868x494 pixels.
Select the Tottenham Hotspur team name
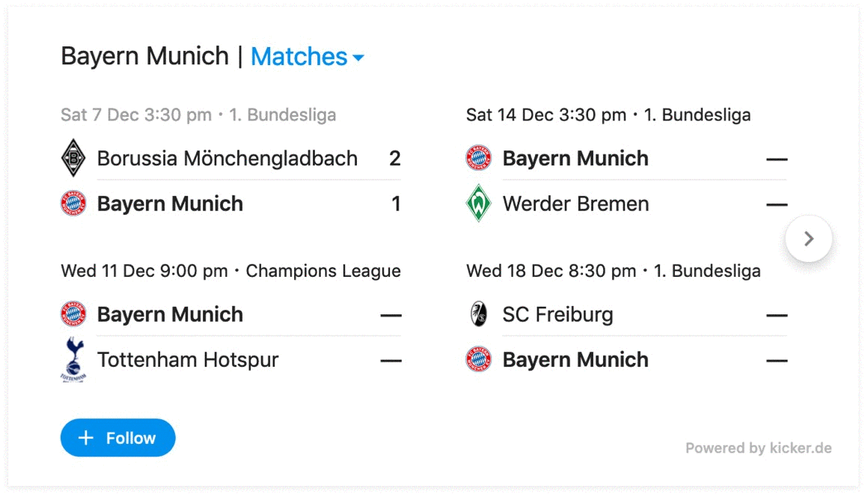[x=189, y=360]
